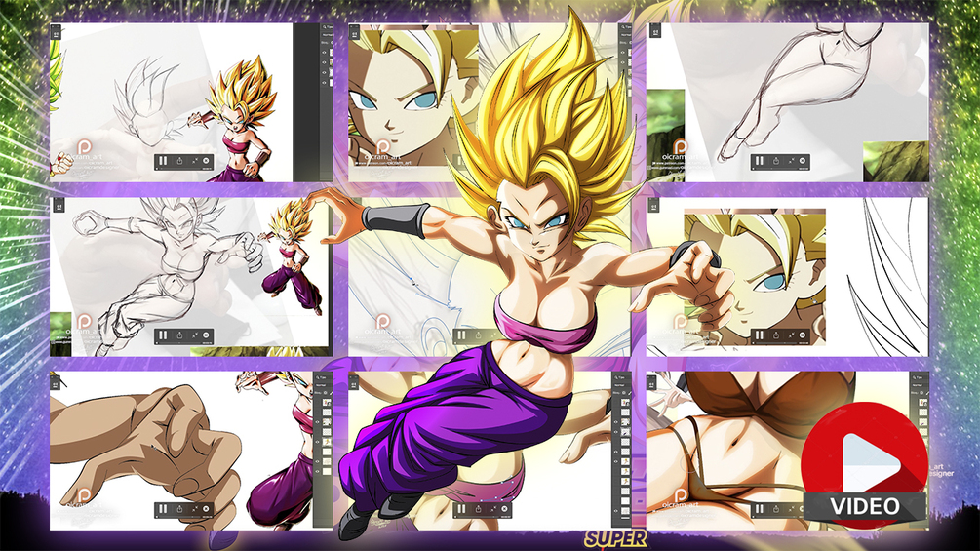Toggle fourth layer eye in head-sketch panel
The height and width of the screenshot is (551, 980).
pos(325,83)
